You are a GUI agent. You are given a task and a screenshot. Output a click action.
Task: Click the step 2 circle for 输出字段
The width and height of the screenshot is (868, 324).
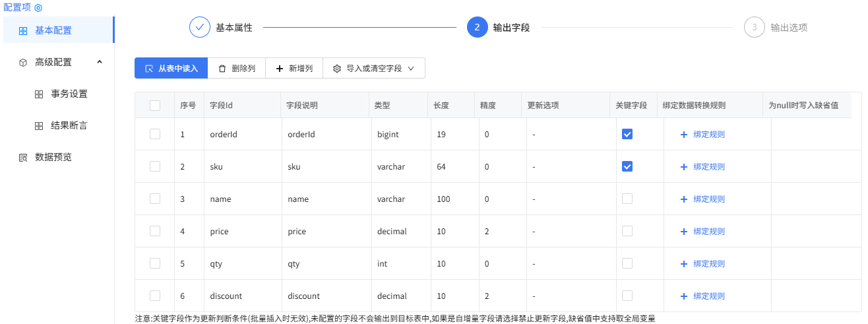click(477, 28)
